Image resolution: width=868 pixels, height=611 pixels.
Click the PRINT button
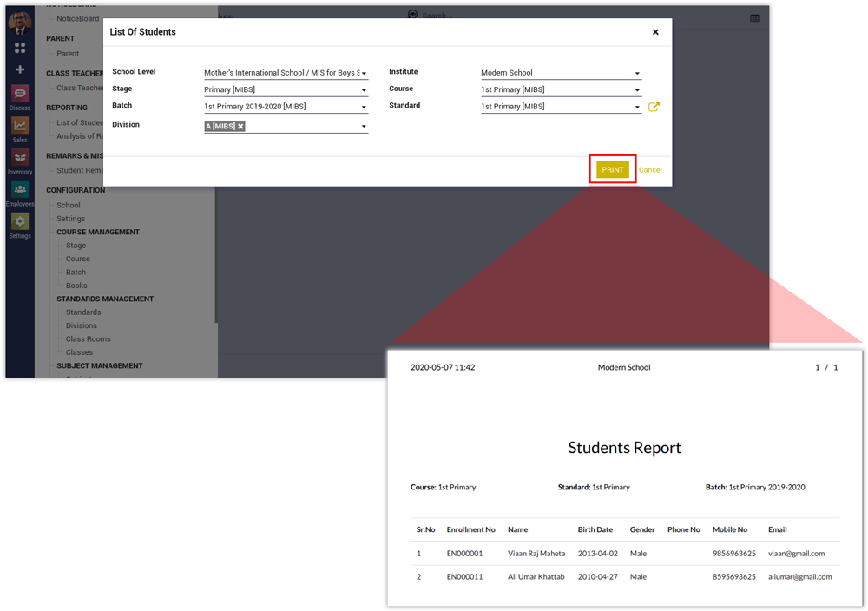613,169
